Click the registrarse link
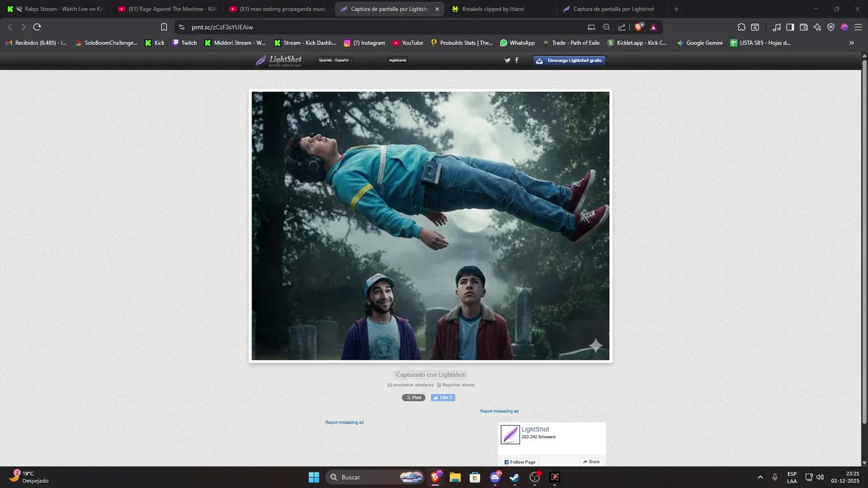The width and height of the screenshot is (868, 488). 397,60
